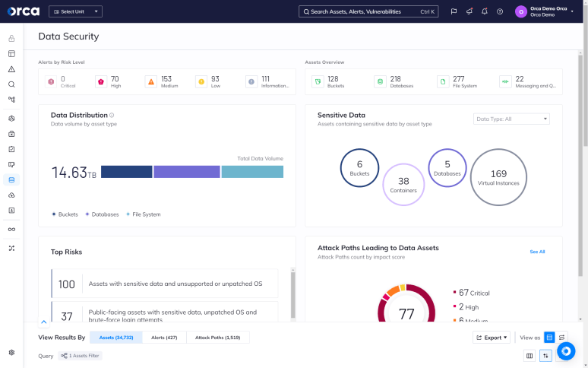
Task: Open the shuffle arrows icon in sidebar
Action: [x=11, y=249]
